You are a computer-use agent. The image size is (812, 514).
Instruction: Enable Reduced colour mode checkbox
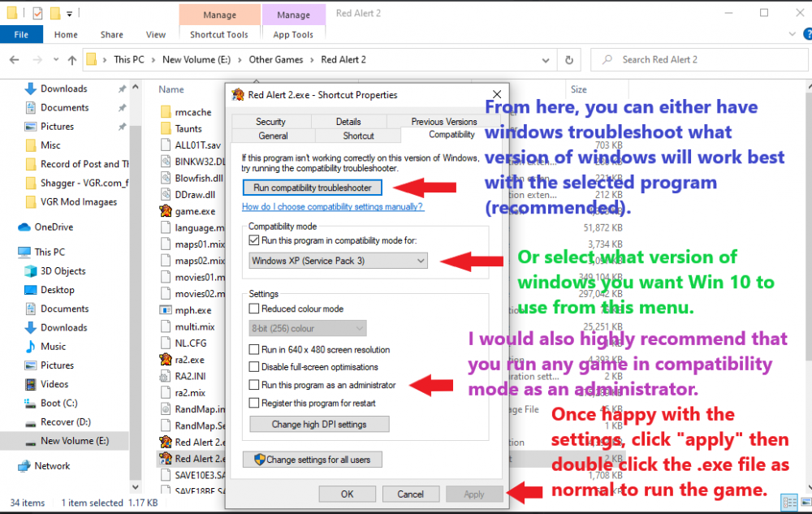click(x=253, y=309)
